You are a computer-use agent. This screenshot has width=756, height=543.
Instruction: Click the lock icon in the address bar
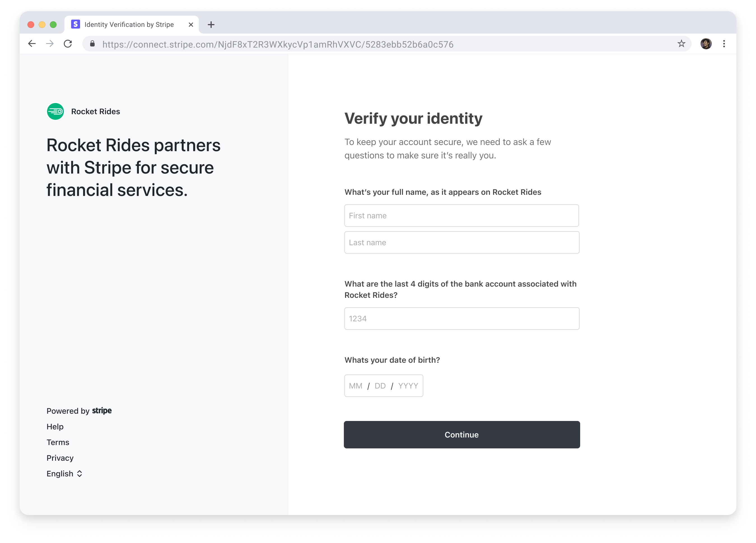[92, 44]
